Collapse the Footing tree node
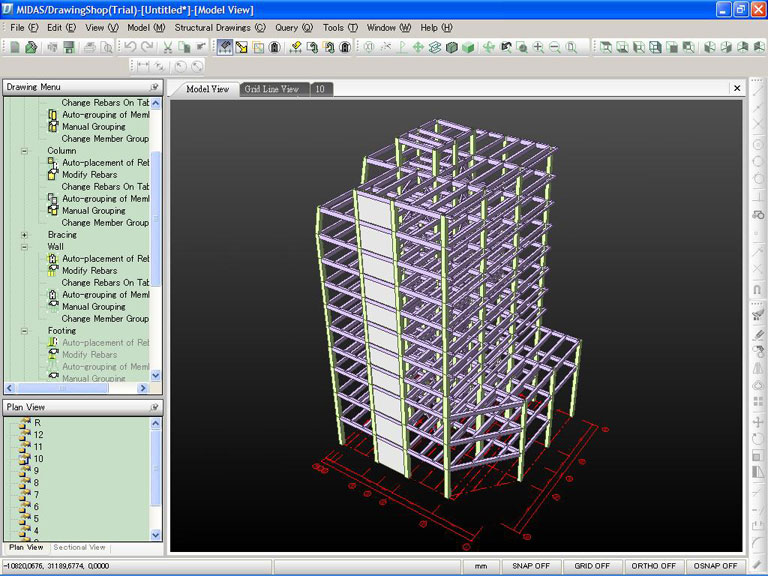Image resolution: width=768 pixels, height=576 pixels. (x=24, y=331)
